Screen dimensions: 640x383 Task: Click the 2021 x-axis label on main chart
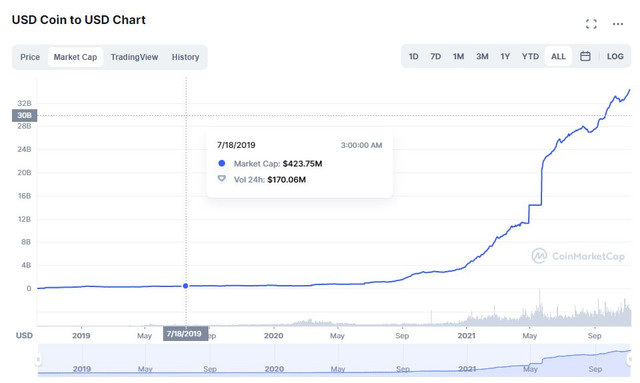tap(467, 336)
